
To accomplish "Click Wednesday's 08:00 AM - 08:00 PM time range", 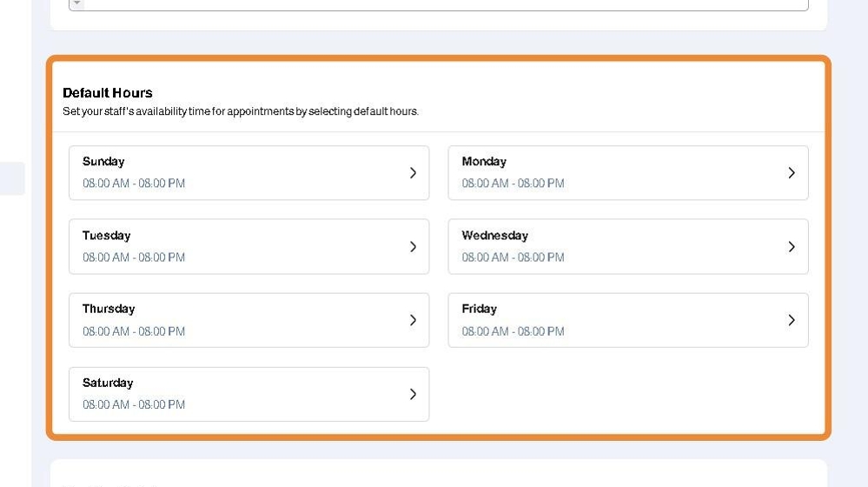I will coord(513,257).
